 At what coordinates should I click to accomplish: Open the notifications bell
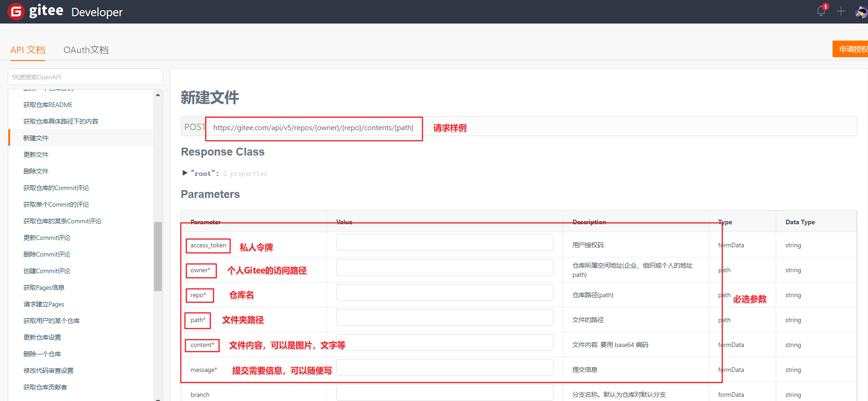pyautogui.click(x=821, y=11)
